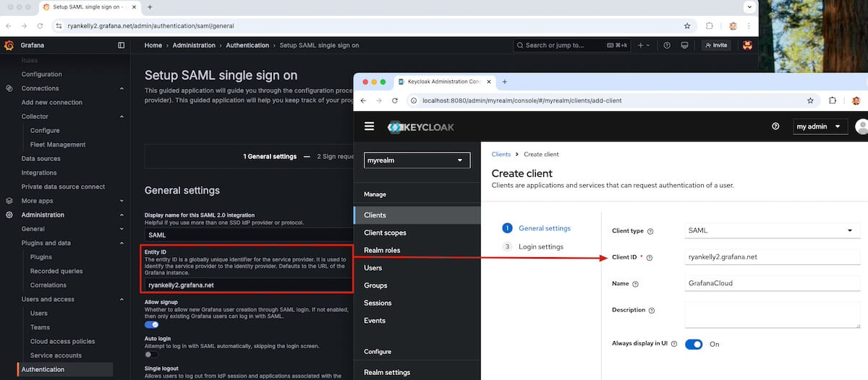Open Grafana news monitor icon in top bar
The width and height of the screenshot is (868, 380).
click(685, 45)
